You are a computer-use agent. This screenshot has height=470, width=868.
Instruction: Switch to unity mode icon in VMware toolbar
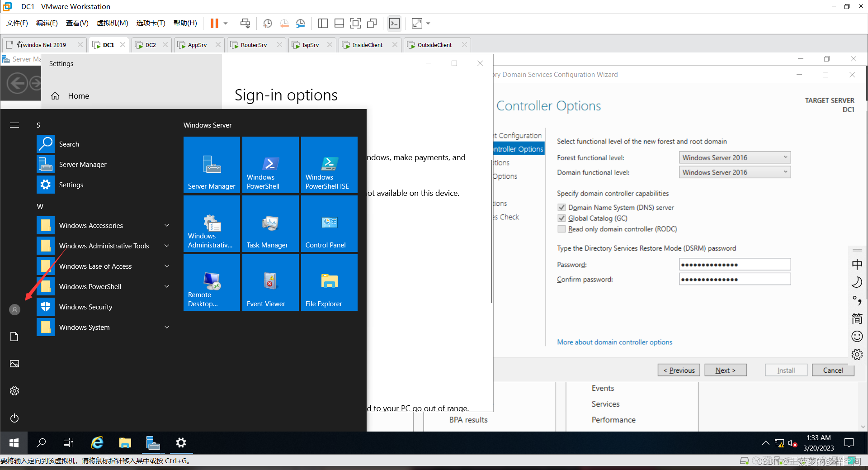(x=372, y=23)
